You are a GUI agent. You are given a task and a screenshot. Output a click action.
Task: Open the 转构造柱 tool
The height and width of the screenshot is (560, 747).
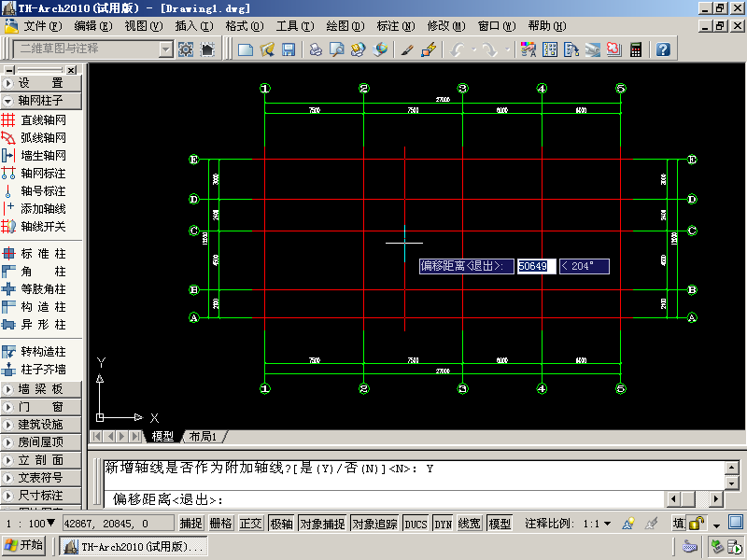[x=35, y=352]
